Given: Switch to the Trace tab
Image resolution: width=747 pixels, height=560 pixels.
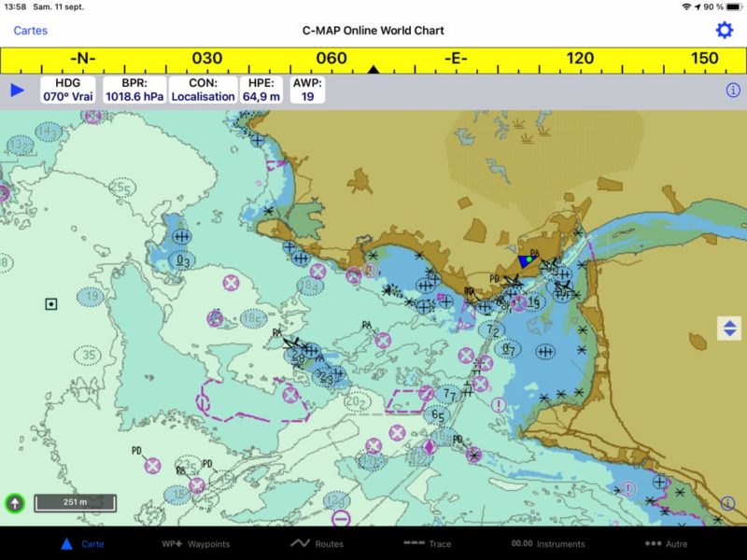Looking at the screenshot, I should pyautogui.click(x=428, y=543).
